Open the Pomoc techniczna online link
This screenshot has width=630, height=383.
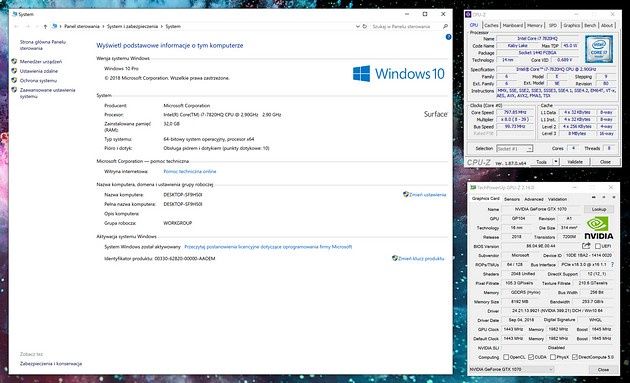tap(190, 171)
